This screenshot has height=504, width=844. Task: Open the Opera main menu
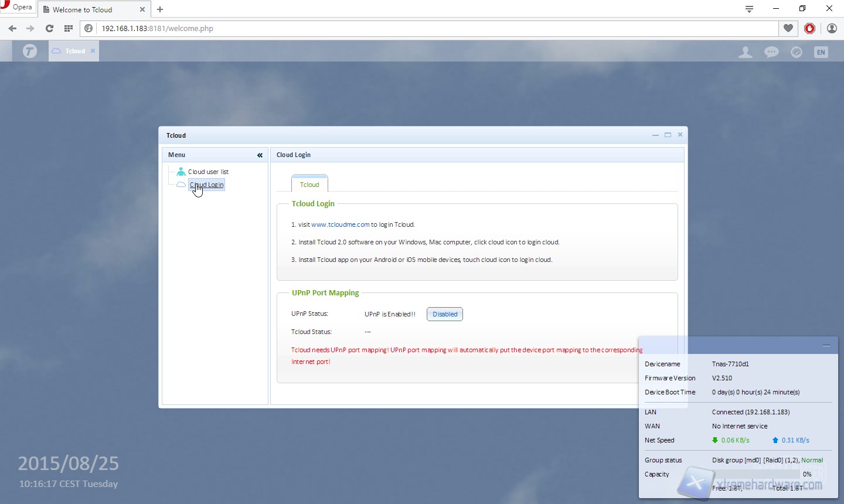coord(16,7)
